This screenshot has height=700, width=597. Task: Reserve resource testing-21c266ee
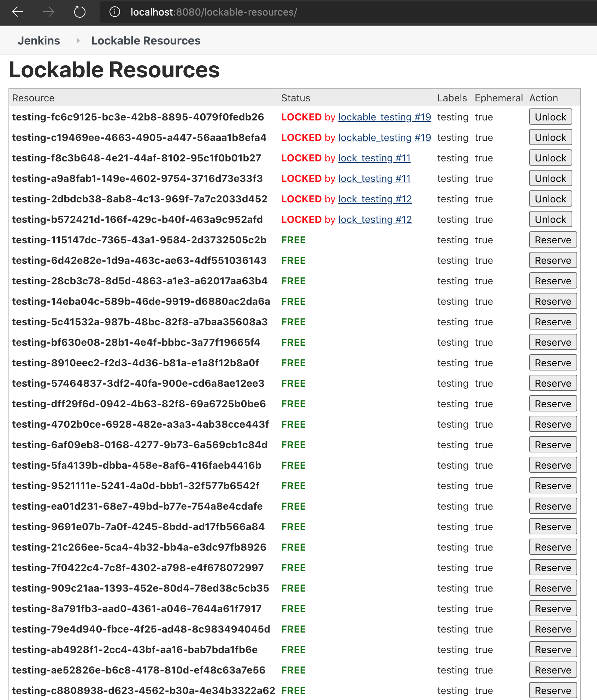click(553, 547)
